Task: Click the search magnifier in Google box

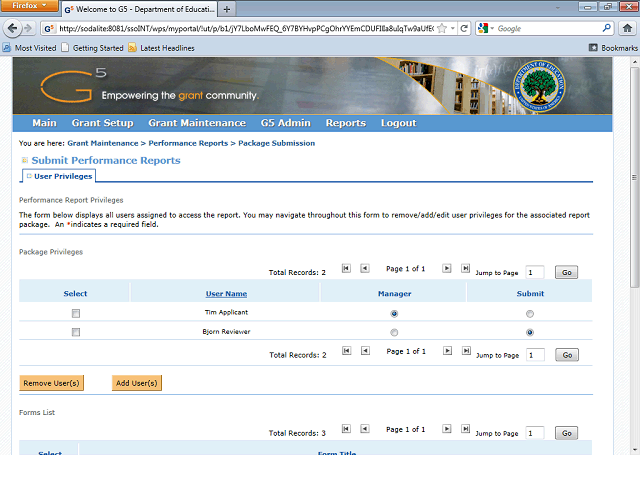Action: [607, 28]
